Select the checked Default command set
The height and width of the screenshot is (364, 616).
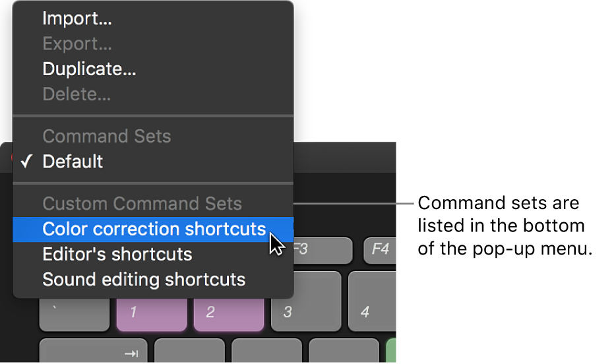pyautogui.click(x=73, y=162)
